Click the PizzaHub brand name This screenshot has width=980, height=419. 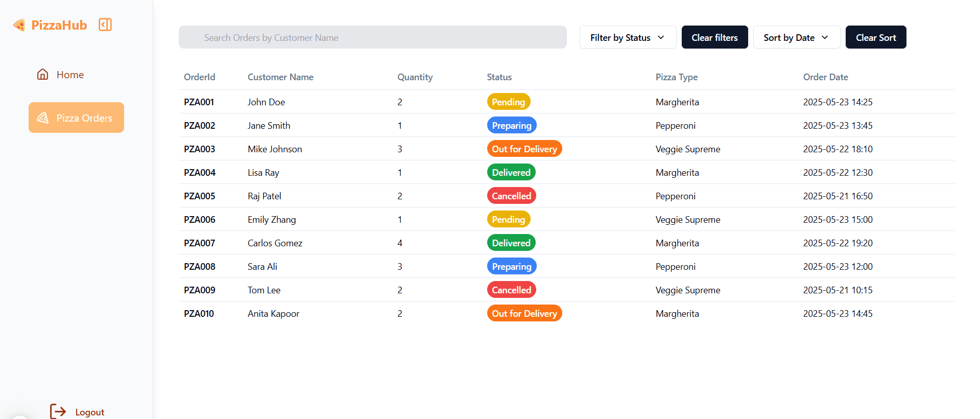coord(59,25)
